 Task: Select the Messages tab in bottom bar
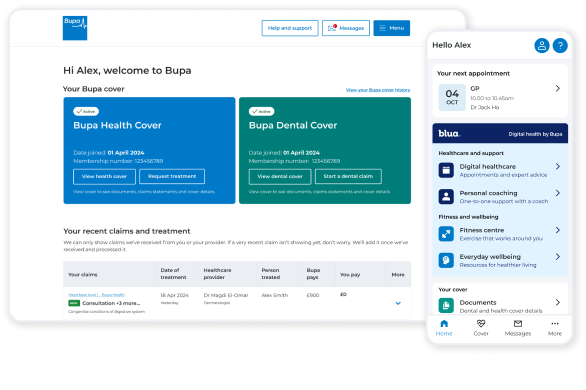[x=518, y=328]
